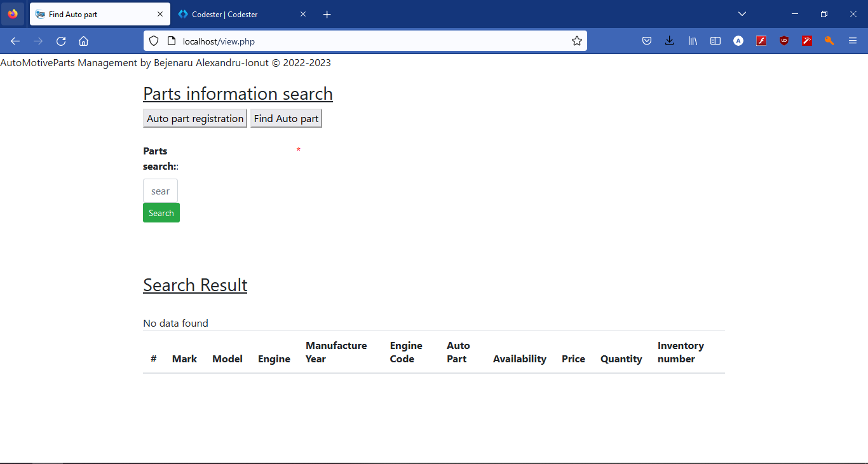Go back to the previous page
The width and height of the screenshot is (868, 464).
15,41
